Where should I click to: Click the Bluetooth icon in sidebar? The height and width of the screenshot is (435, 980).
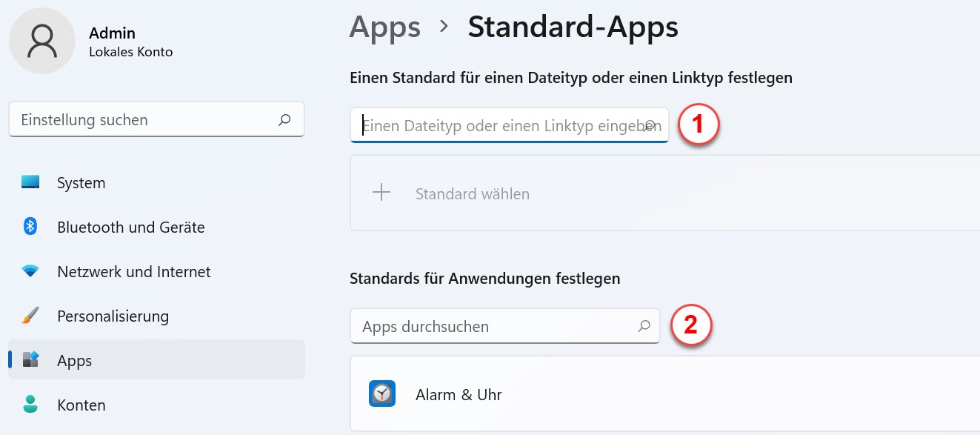tap(30, 227)
